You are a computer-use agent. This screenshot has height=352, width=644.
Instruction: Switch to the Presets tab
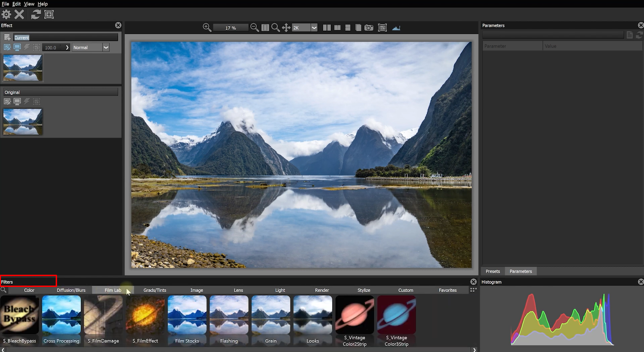[493, 271]
